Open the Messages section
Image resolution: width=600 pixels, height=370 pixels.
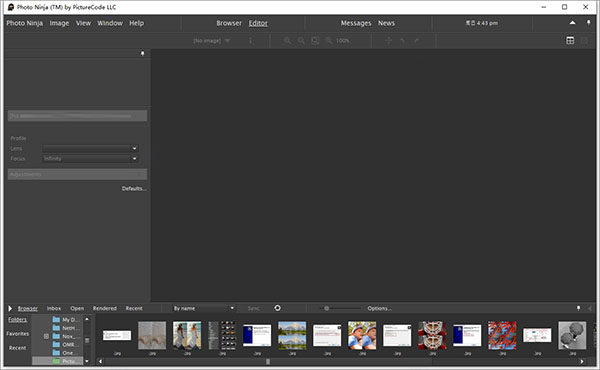coord(356,23)
